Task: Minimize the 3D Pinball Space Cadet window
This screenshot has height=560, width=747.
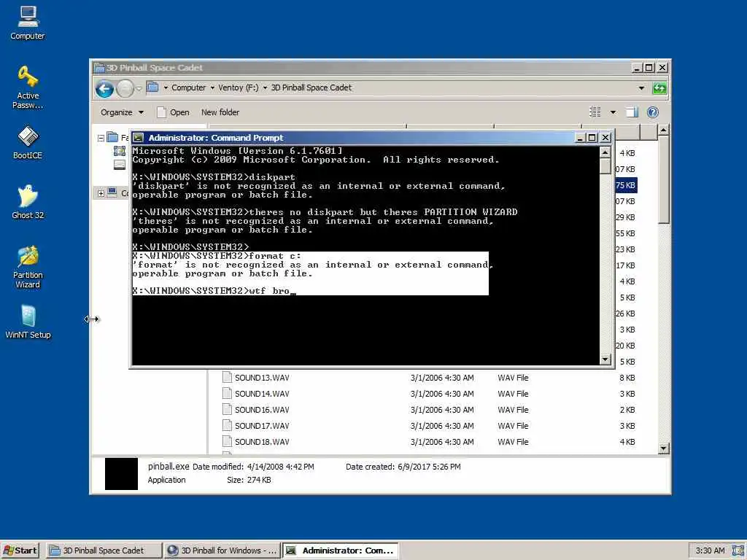Action: (x=636, y=68)
